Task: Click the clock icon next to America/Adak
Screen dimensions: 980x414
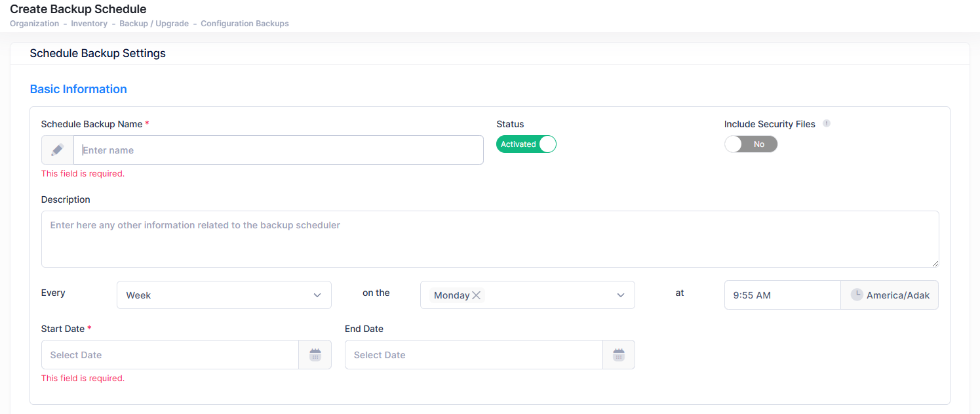Action: coord(857,295)
